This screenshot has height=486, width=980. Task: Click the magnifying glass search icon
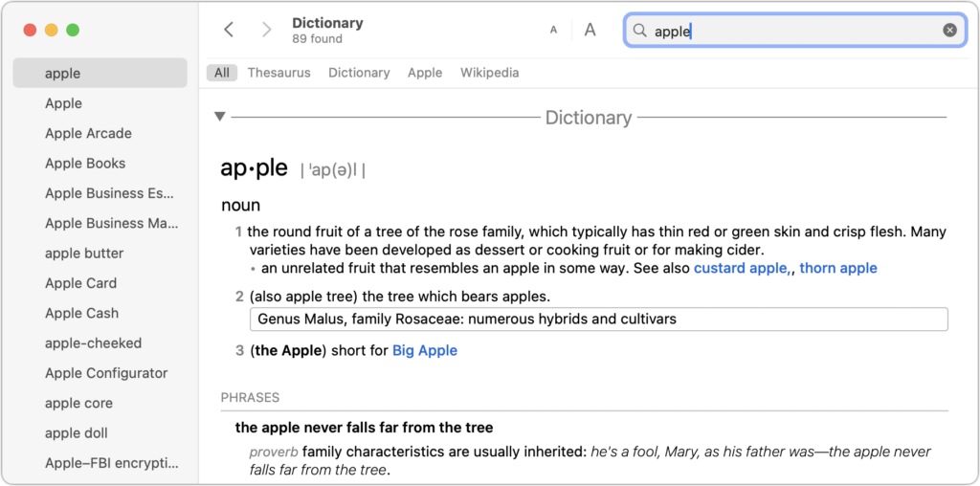coord(639,30)
